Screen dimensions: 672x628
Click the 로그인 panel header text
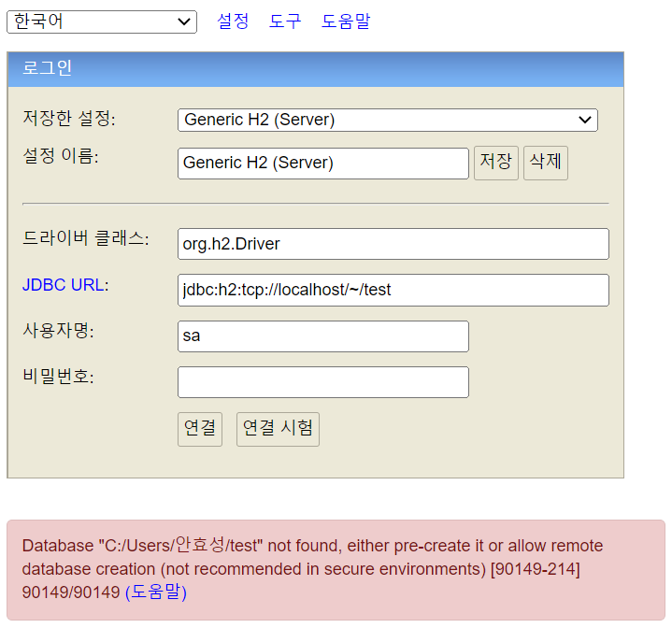click(x=47, y=68)
